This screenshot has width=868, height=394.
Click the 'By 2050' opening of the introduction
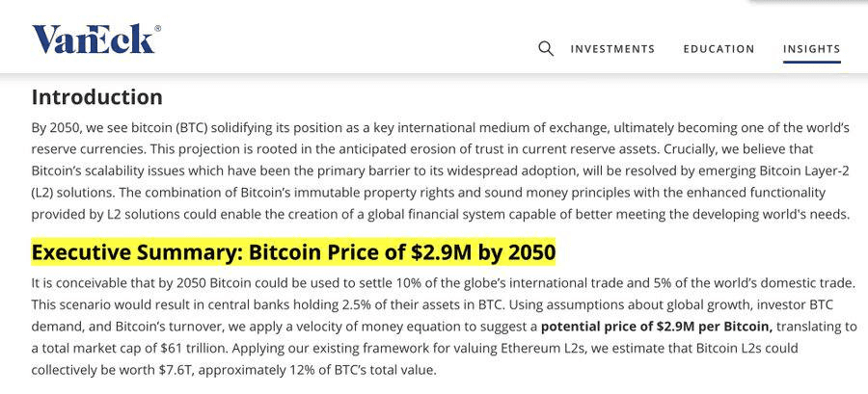pos(51,128)
